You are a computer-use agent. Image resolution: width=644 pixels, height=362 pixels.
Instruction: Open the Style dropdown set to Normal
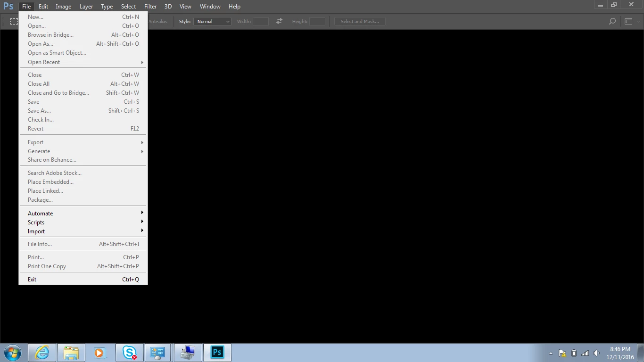pyautogui.click(x=212, y=21)
